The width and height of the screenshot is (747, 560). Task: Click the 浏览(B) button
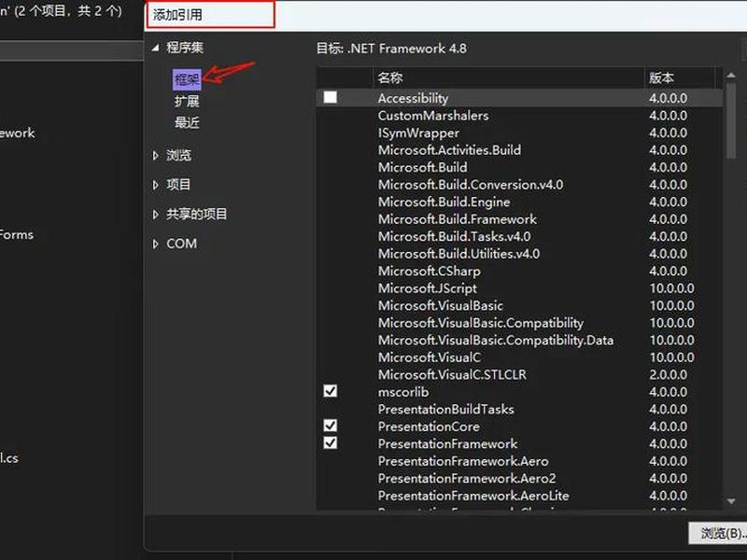[x=717, y=533]
